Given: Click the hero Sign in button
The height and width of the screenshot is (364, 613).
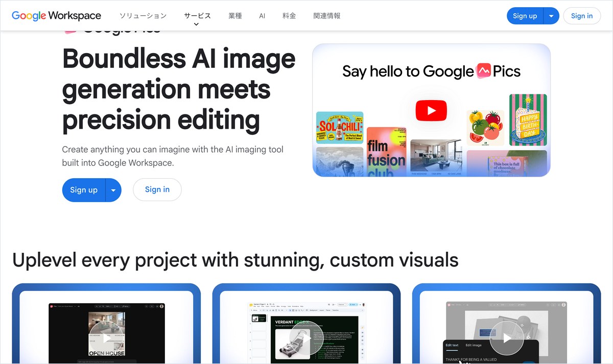Looking at the screenshot, I should tap(157, 189).
